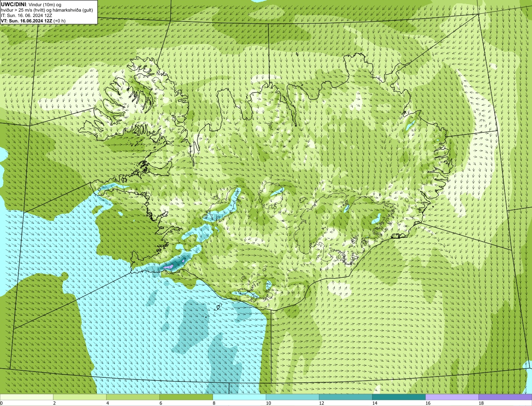Click the legend label '8'
Viewport: 532px width, 406px height.
[x=214, y=403]
